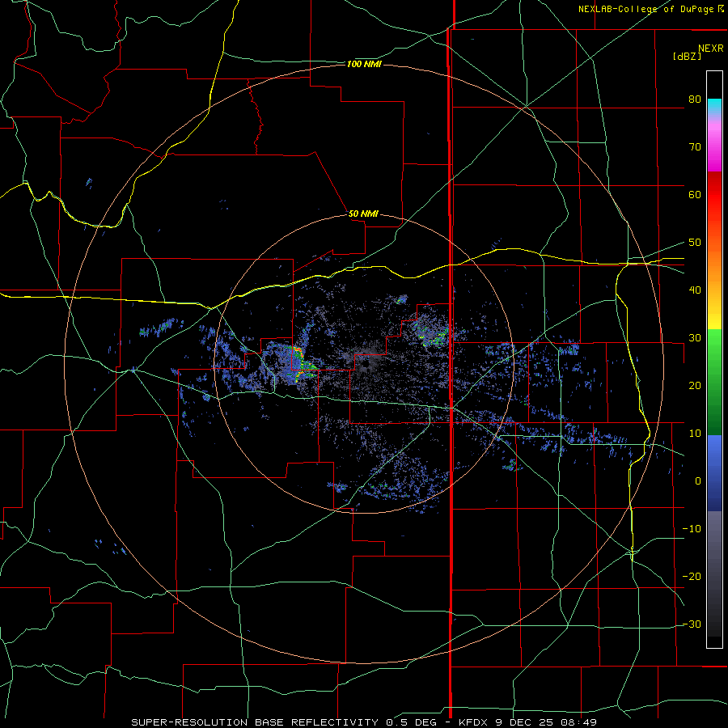Image resolution: width=728 pixels, height=728 pixels.
Task: Click the green echo cluster northeast of radar
Action: click(433, 334)
